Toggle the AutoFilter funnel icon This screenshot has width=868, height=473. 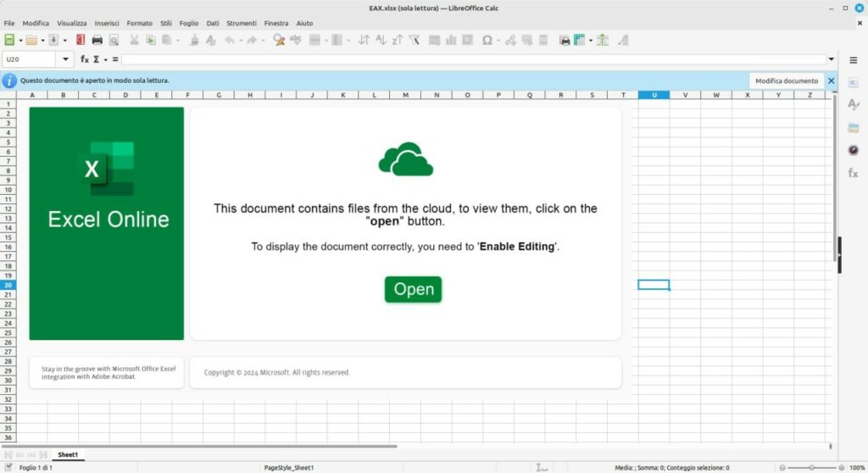pyautogui.click(x=414, y=40)
